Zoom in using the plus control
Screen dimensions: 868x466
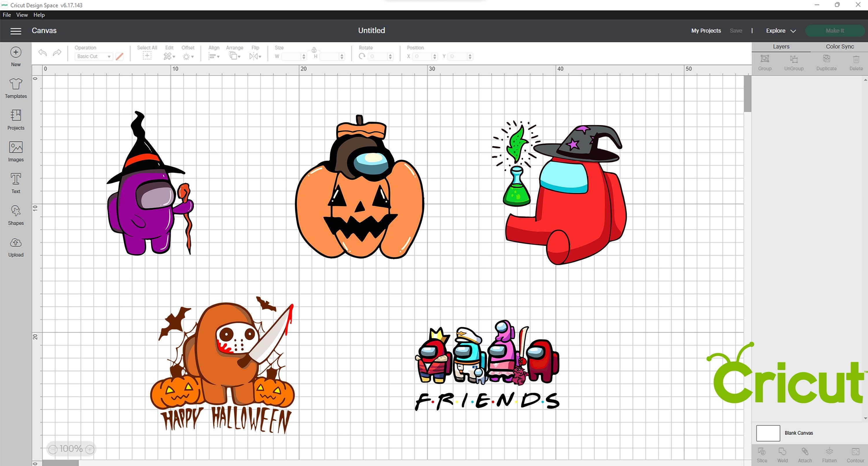89,449
